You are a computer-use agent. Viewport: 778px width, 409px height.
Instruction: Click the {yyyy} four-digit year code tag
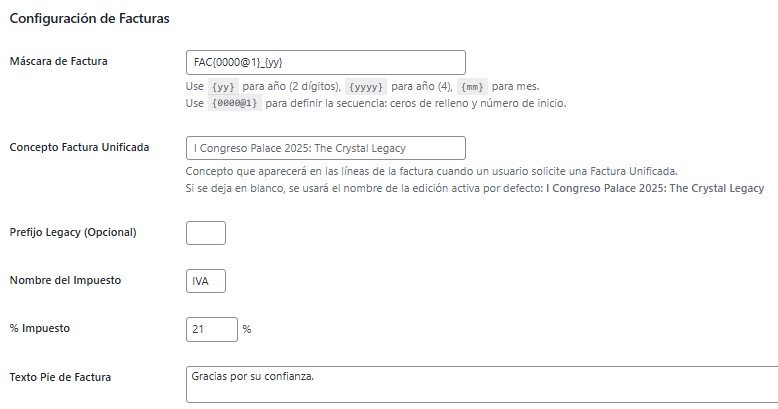tap(366, 87)
